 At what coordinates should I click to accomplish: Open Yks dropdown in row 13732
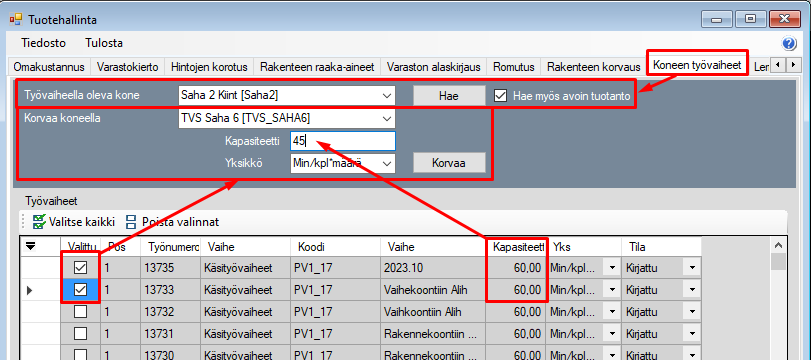pos(613,312)
